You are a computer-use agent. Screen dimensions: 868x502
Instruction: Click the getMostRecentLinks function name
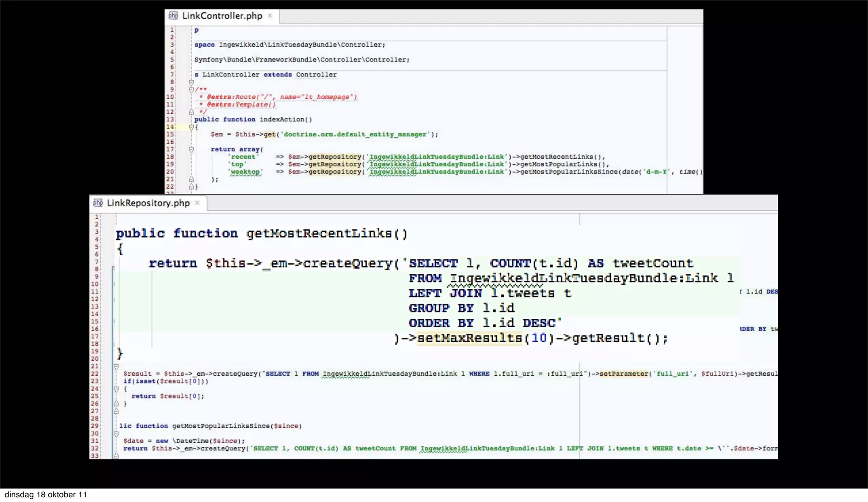319,234
